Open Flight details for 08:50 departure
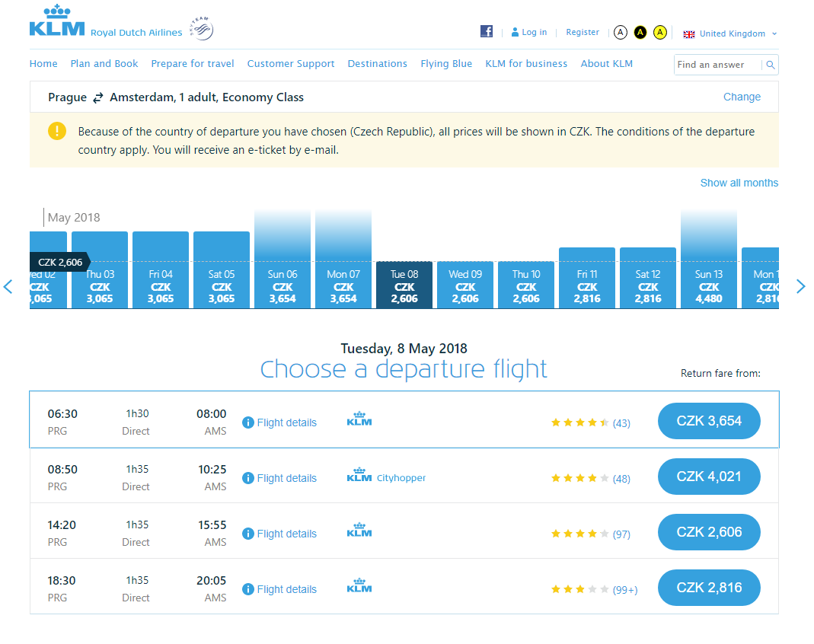 click(x=286, y=478)
